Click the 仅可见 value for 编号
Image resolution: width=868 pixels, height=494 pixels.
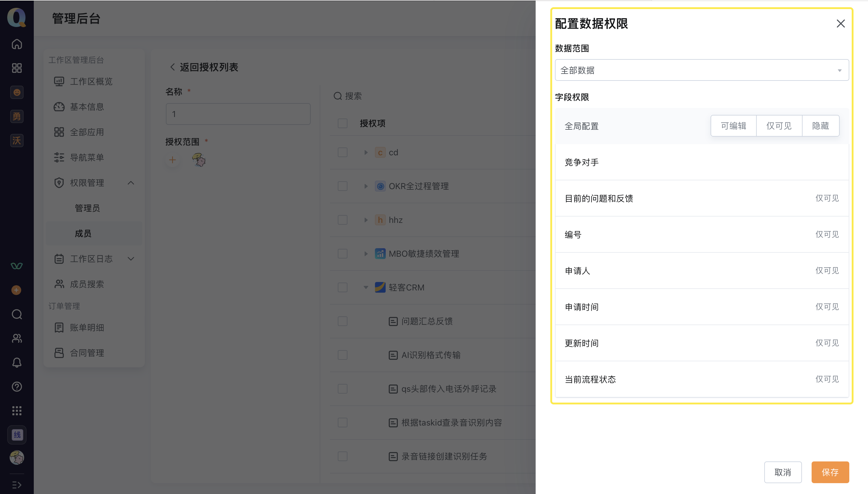click(x=827, y=234)
